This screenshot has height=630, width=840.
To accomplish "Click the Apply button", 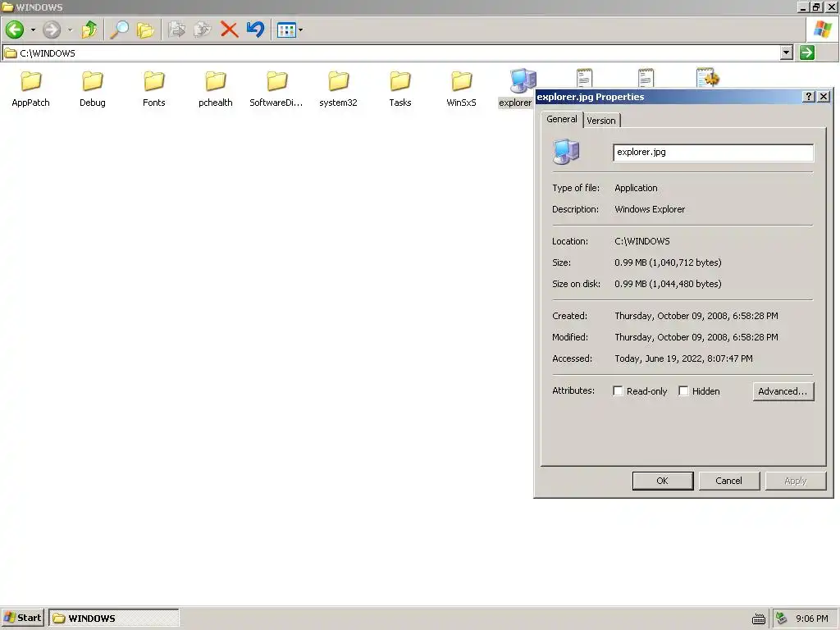I will click(796, 481).
